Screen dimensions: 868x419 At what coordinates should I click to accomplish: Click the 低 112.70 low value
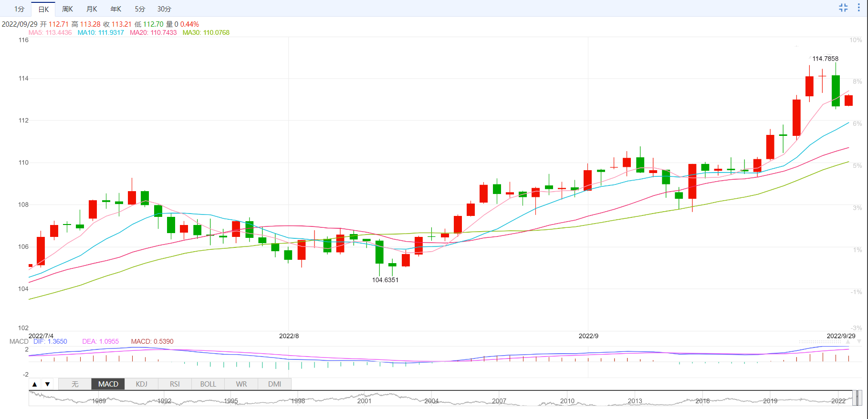pyautogui.click(x=149, y=24)
